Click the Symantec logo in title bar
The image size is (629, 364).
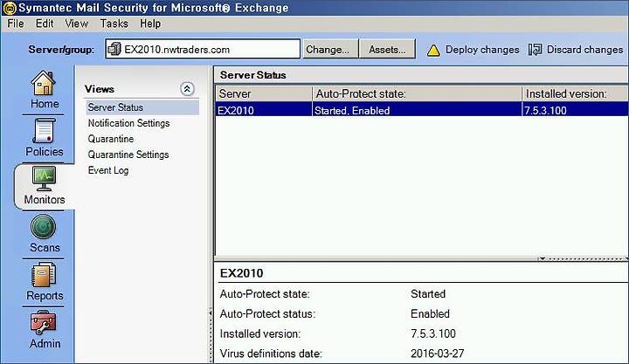tap(10, 8)
